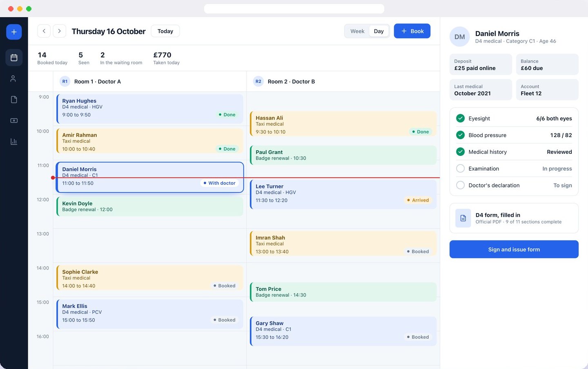Open Kevin Doyle badge renewal
Image resolution: width=588 pixels, height=369 pixels.
point(150,207)
